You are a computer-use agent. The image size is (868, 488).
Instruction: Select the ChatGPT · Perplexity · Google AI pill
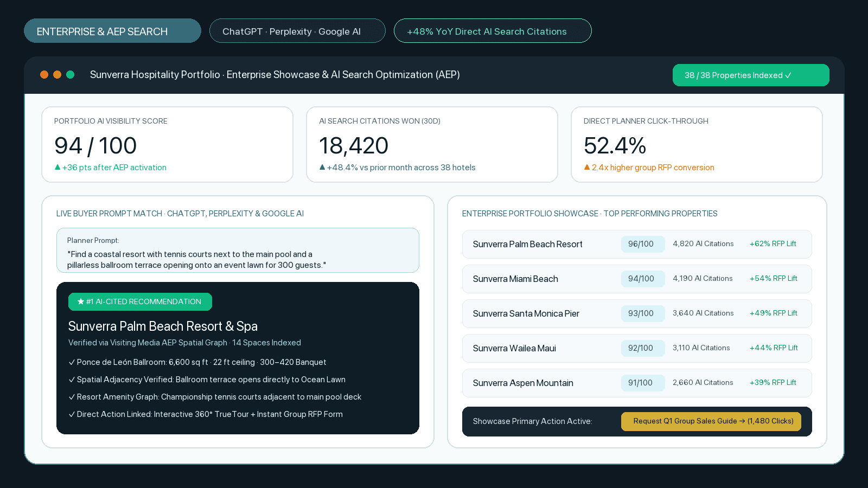click(x=297, y=31)
